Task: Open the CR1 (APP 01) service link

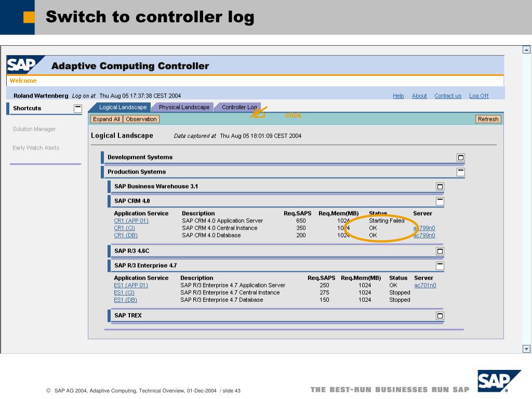Action: coord(131,221)
